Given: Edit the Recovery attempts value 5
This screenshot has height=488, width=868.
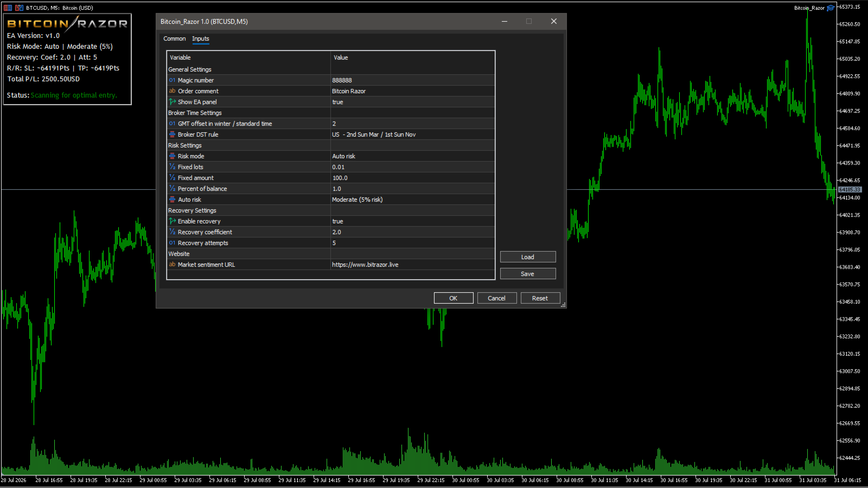Looking at the screenshot, I should [412, 243].
